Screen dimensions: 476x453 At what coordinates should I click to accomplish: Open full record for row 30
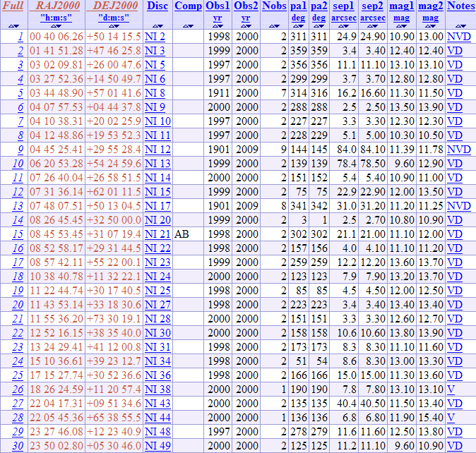(18, 446)
